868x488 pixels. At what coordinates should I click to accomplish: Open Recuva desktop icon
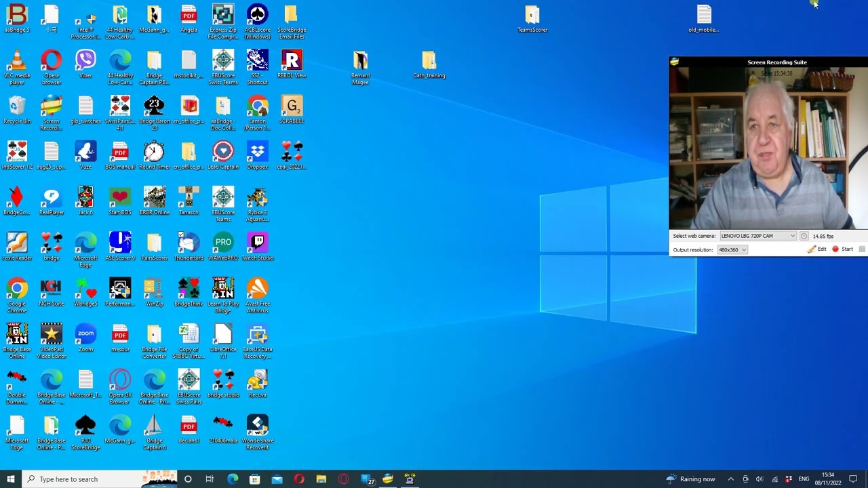[x=258, y=384]
